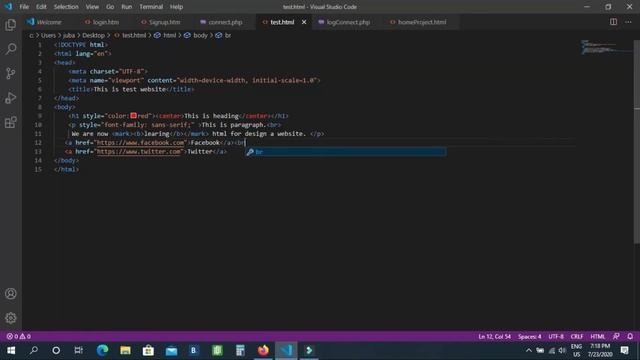Change language mode HTML in status bar
This screenshot has height=360, width=640.
pos(598,336)
